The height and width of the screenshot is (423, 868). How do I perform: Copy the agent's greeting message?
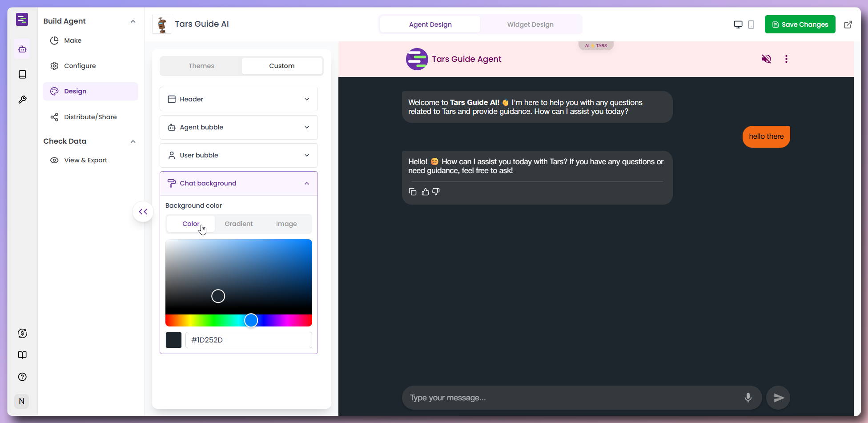coord(413,191)
